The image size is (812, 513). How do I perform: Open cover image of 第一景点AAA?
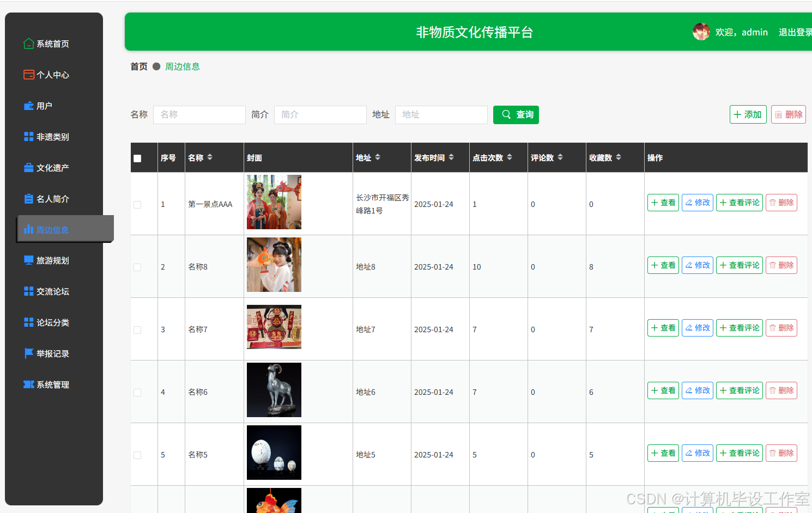click(x=274, y=202)
